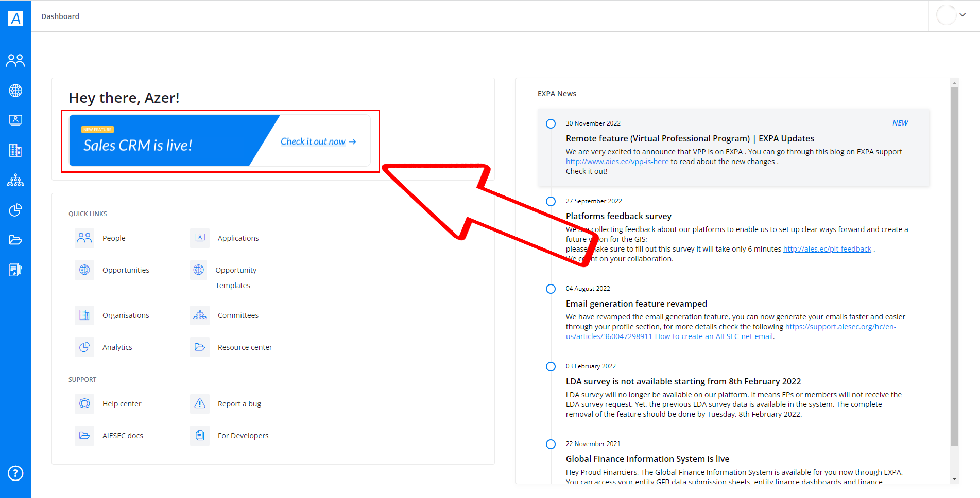Follow the aies.ec/vpp-is-here link

pyautogui.click(x=617, y=162)
